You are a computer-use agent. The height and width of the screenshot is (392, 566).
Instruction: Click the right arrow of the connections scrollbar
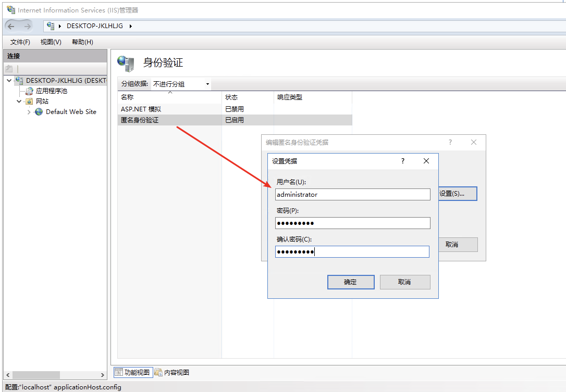(x=103, y=375)
